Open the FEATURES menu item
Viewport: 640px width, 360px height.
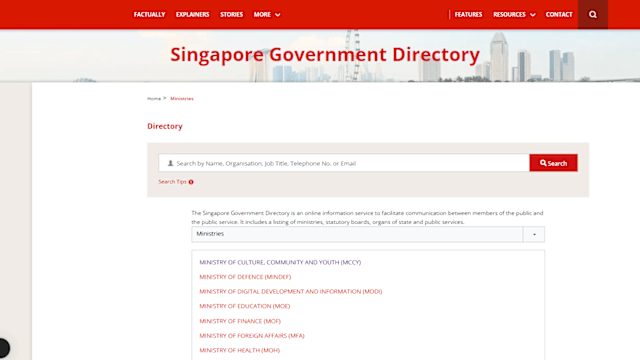point(468,15)
